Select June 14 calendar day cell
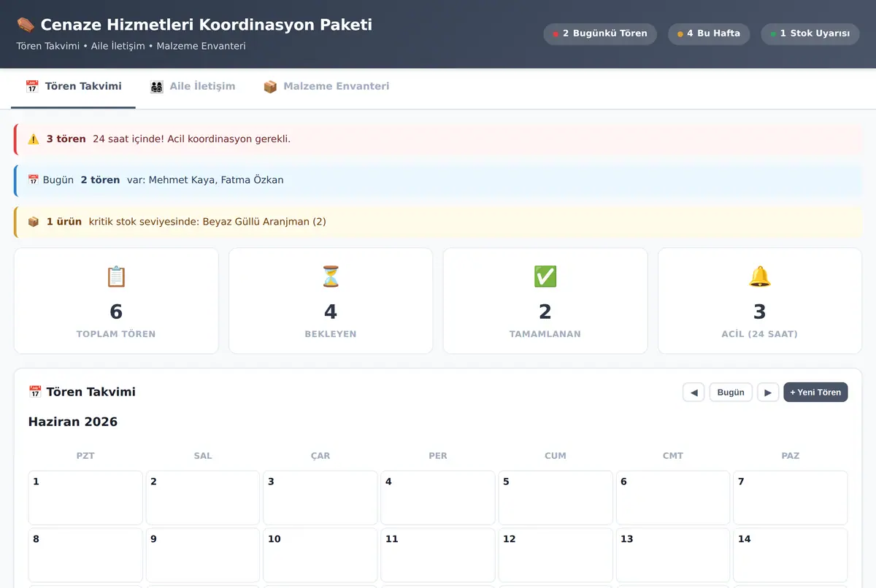The image size is (876, 588). (791, 555)
